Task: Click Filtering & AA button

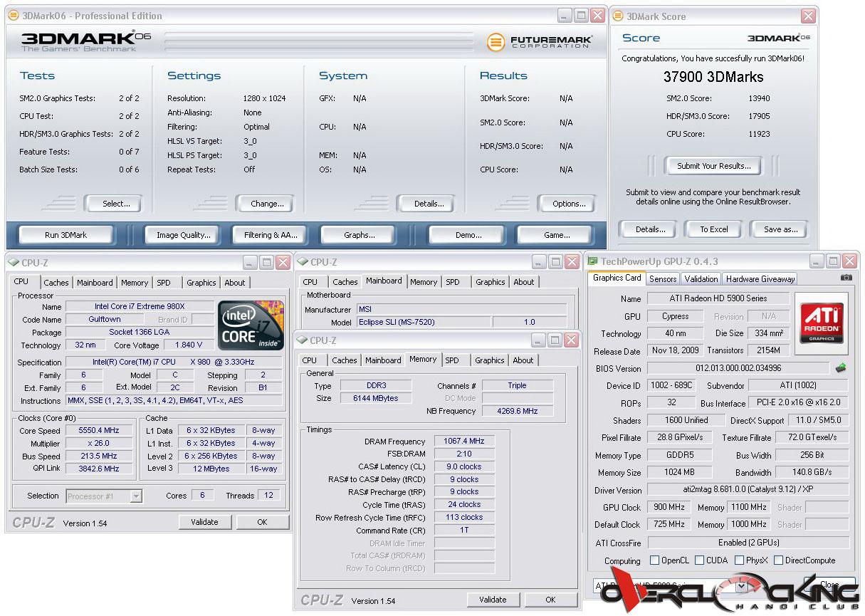Action: tap(271, 235)
